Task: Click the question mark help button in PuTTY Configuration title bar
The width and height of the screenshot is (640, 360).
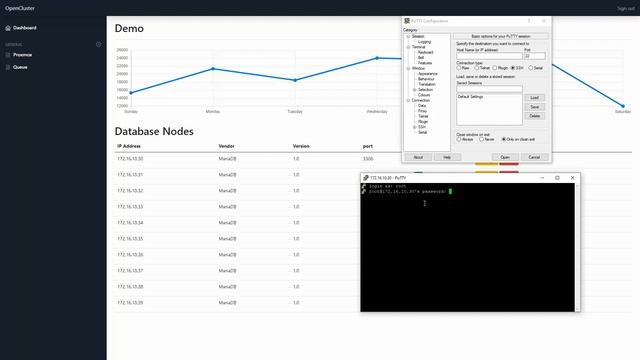Action: (529, 21)
